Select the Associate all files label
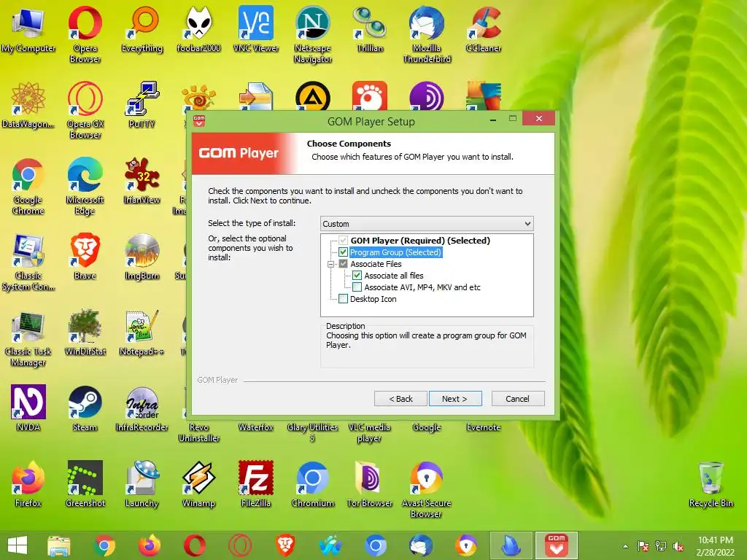The height and width of the screenshot is (560, 747). tap(393, 276)
